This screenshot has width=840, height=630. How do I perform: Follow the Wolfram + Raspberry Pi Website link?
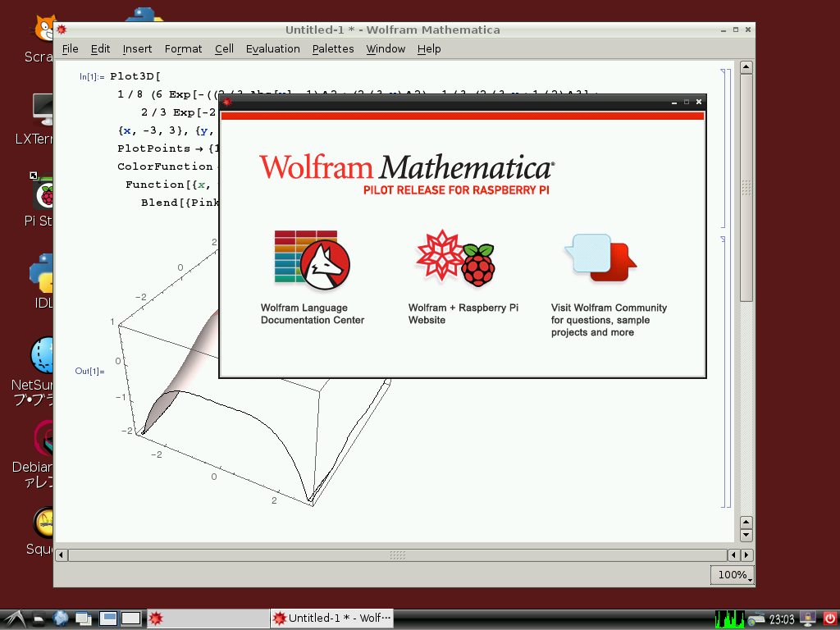pyautogui.click(x=463, y=314)
